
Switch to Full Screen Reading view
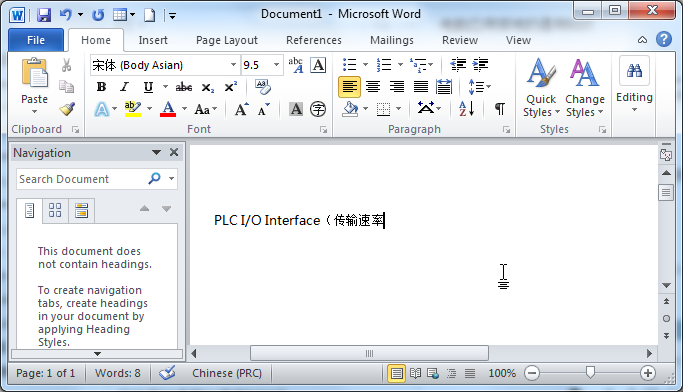pyautogui.click(x=415, y=373)
